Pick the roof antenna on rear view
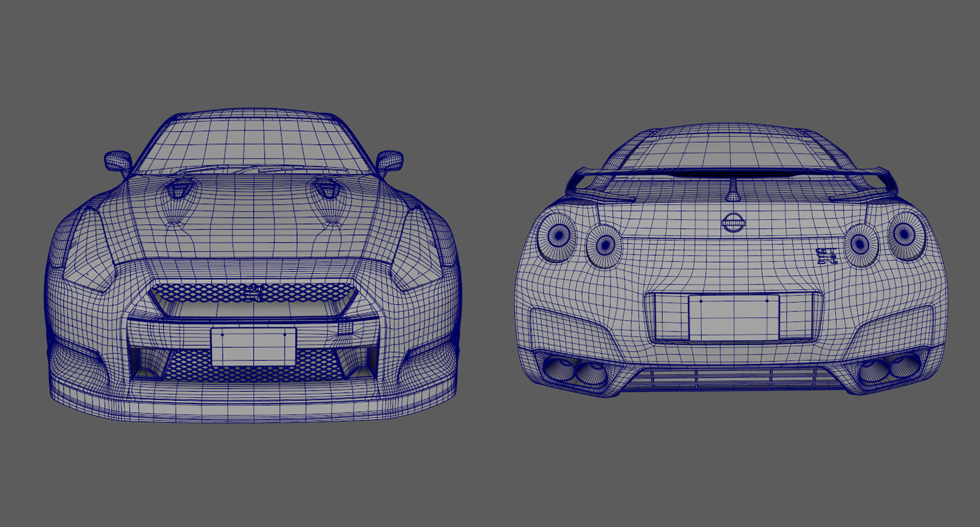 pyautogui.click(x=733, y=190)
